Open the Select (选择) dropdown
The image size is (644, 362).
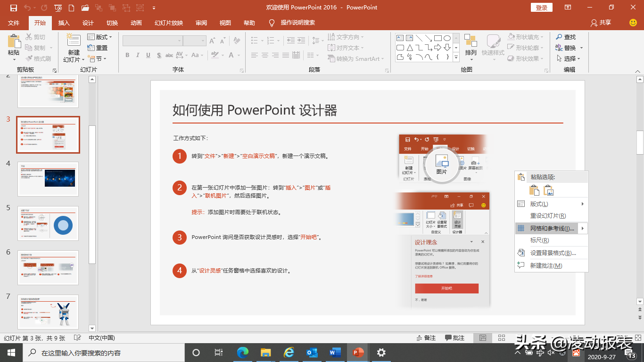[568, 58]
